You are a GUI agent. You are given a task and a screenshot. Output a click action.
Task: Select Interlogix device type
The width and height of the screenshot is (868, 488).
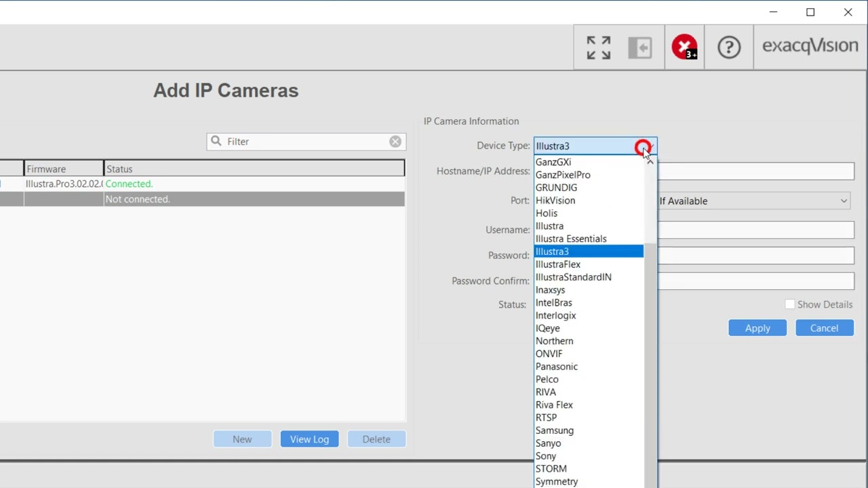(589, 316)
